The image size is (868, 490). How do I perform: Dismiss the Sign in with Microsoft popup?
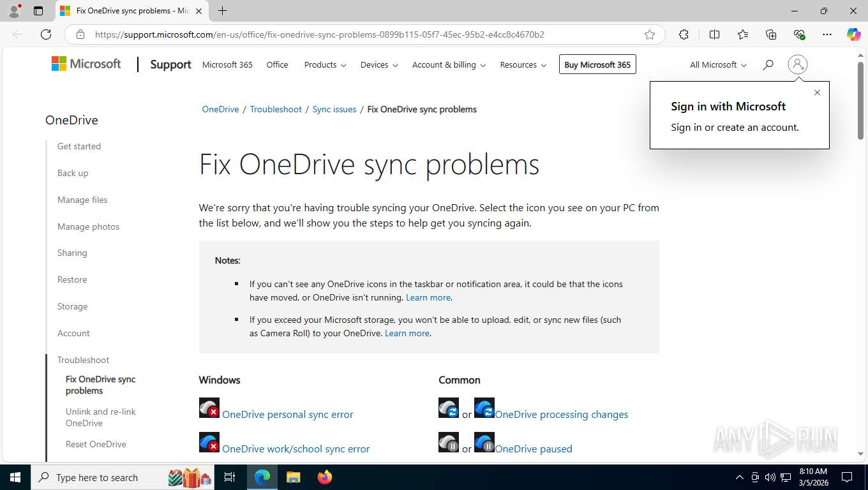pyautogui.click(x=817, y=93)
